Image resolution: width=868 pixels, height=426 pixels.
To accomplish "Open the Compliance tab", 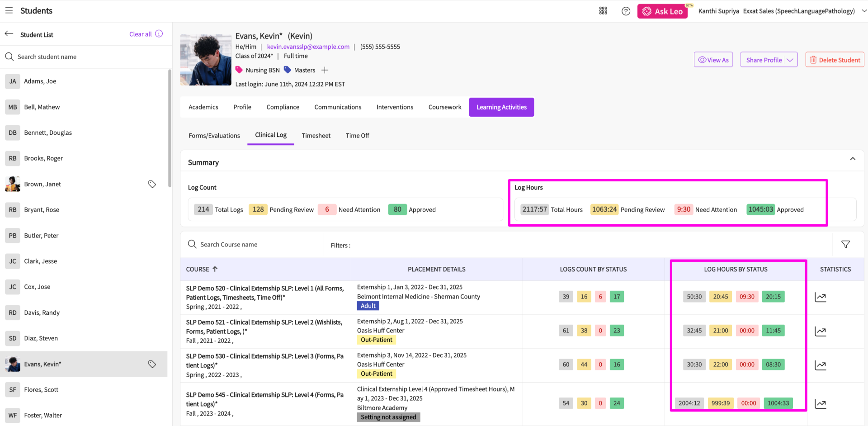I will pos(283,107).
